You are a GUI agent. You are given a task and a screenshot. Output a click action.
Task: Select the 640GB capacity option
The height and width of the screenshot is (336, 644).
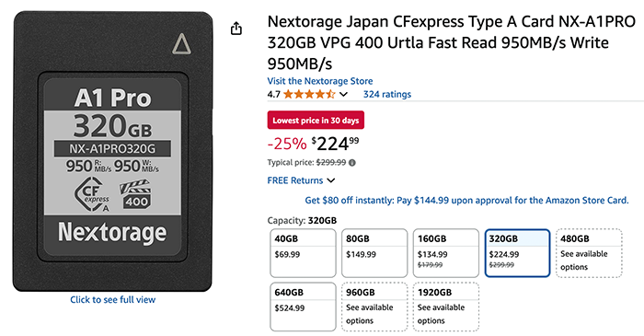(x=303, y=307)
